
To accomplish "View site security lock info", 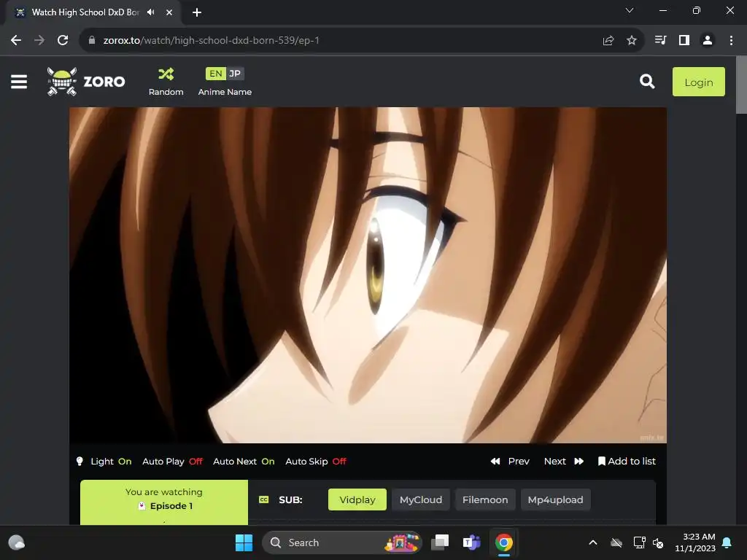I will (91, 41).
